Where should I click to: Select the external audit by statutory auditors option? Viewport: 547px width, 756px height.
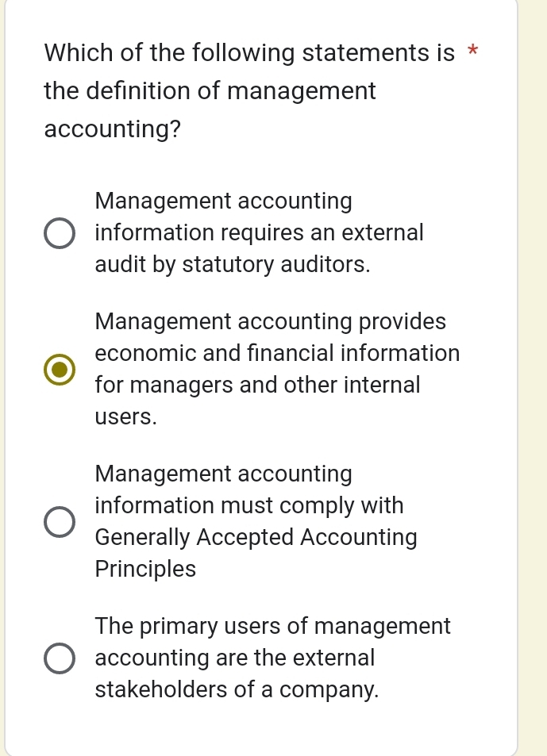tap(60, 233)
